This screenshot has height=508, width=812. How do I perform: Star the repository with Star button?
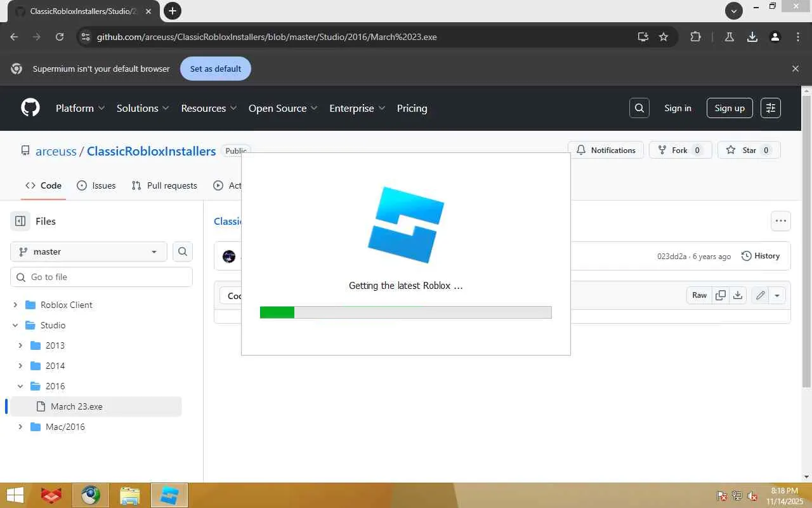pyautogui.click(x=749, y=150)
